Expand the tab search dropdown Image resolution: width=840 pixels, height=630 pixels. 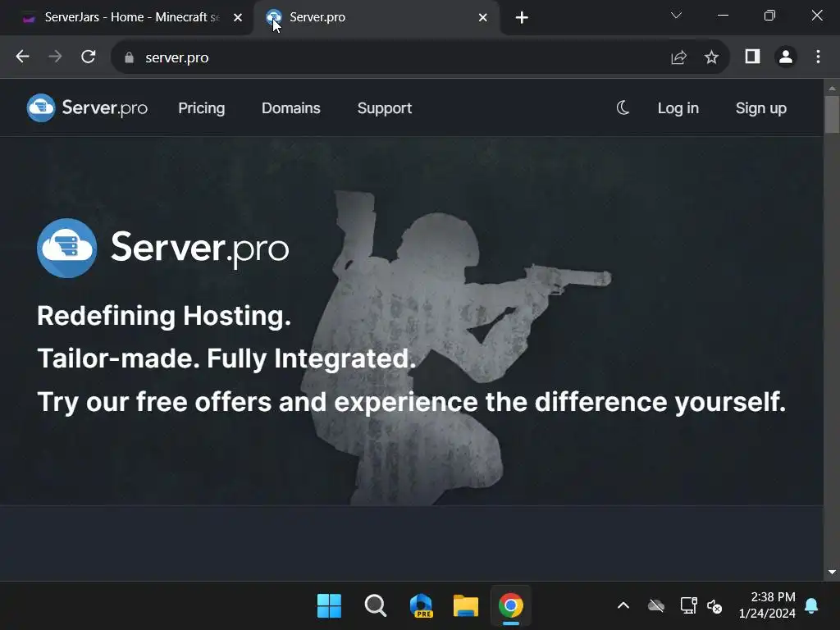(676, 16)
